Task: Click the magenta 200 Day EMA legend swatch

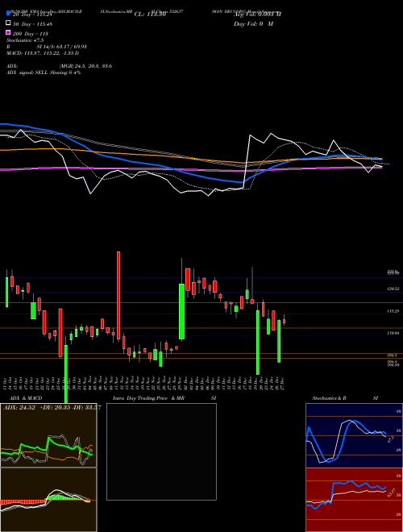Action: [9, 32]
